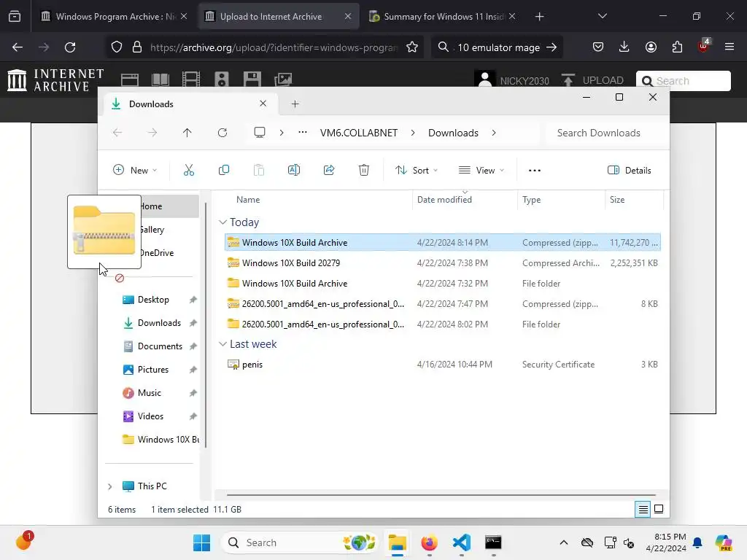The height and width of the screenshot is (560, 747).
Task: Open the terminal app in the taskbar
Action: pos(493,542)
